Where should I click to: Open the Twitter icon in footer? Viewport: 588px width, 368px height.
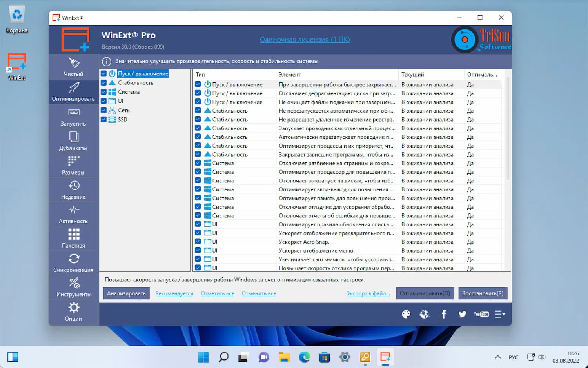(463, 314)
